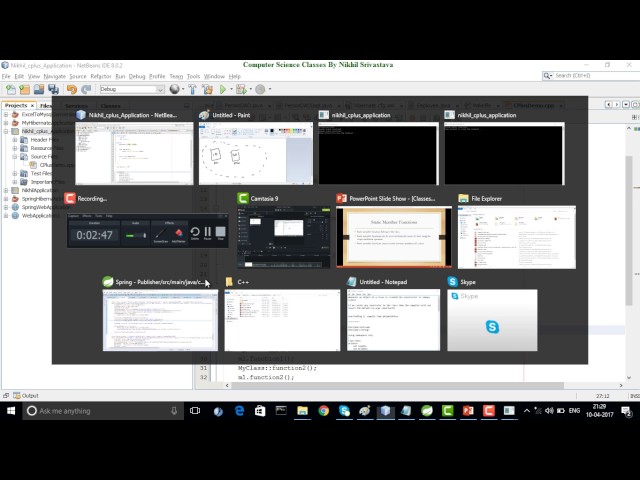Open the configuration combo box showing Debug
The image size is (640, 480).
point(132,89)
